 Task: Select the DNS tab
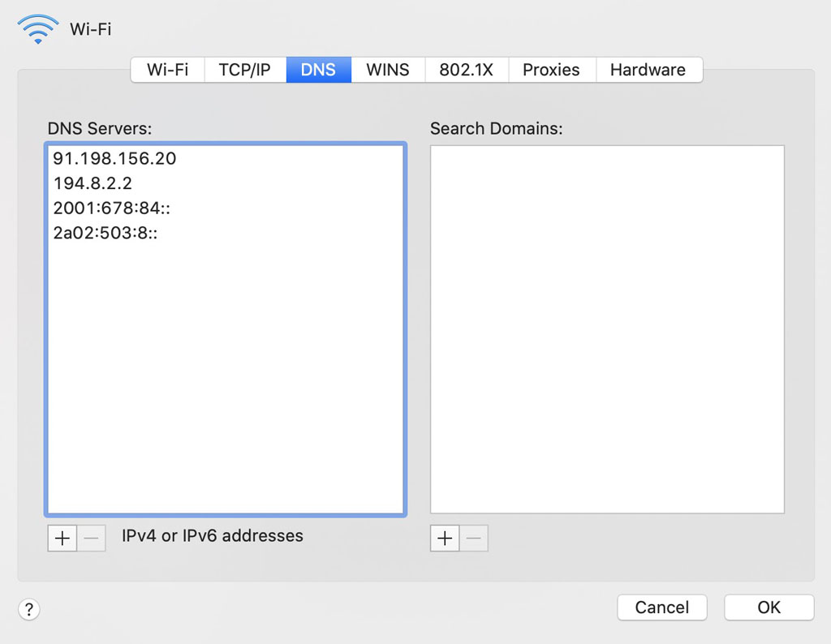point(318,70)
